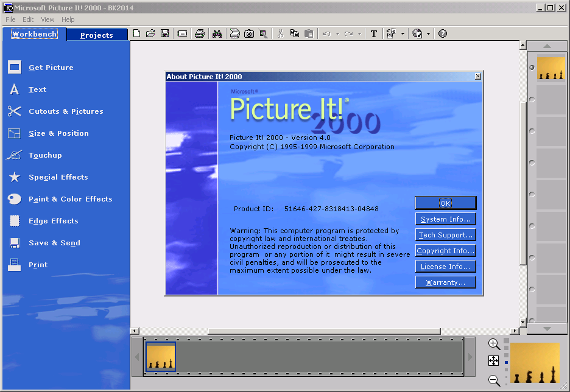The height and width of the screenshot is (392, 570).
Task: Select the fourth tray slot radio button
Action: click(532, 163)
